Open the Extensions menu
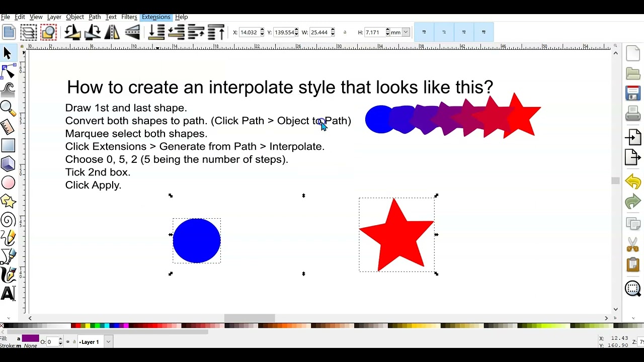Image resolution: width=644 pixels, height=362 pixels. (x=156, y=17)
